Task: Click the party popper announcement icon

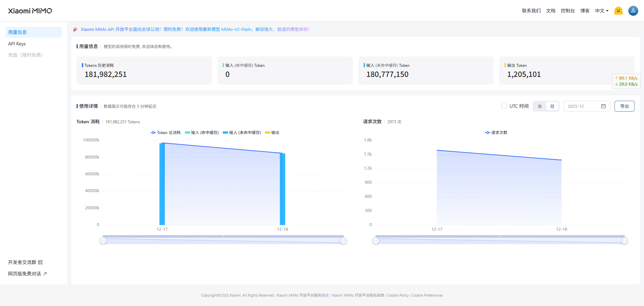Action: pos(75,30)
